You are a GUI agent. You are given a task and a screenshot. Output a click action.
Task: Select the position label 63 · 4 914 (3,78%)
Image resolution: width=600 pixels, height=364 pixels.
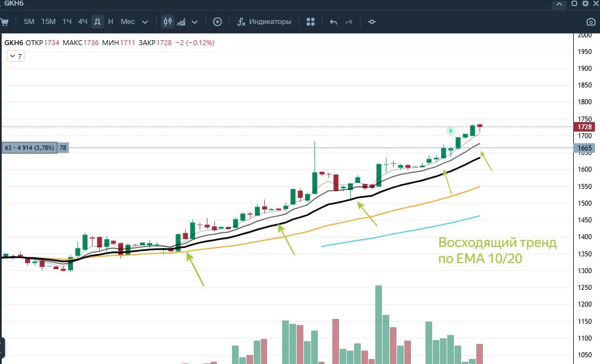[x=30, y=148]
